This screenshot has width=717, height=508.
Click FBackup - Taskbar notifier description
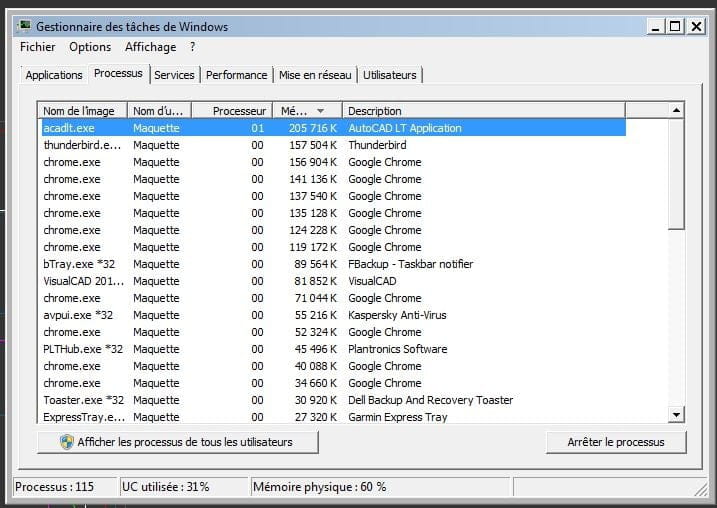coord(410,264)
